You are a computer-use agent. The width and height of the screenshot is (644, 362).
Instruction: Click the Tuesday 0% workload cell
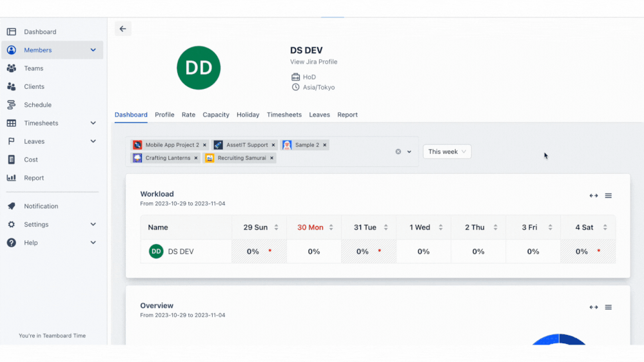tap(368, 252)
